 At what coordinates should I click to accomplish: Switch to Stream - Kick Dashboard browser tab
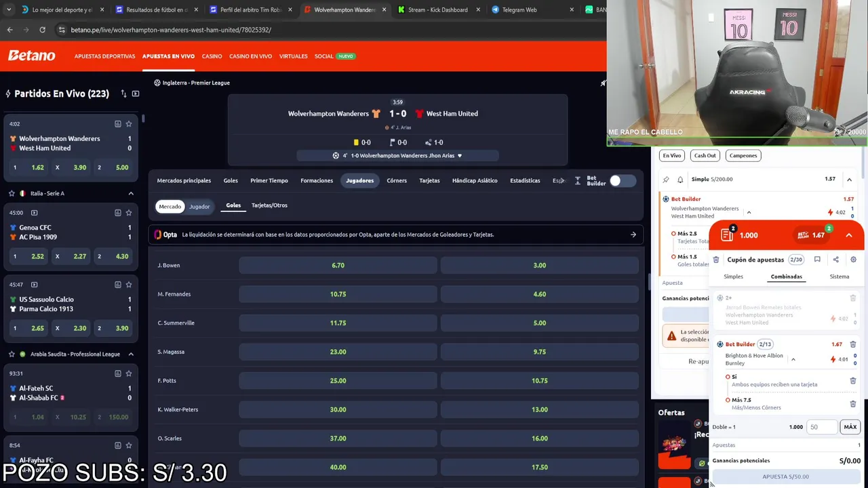click(438, 10)
